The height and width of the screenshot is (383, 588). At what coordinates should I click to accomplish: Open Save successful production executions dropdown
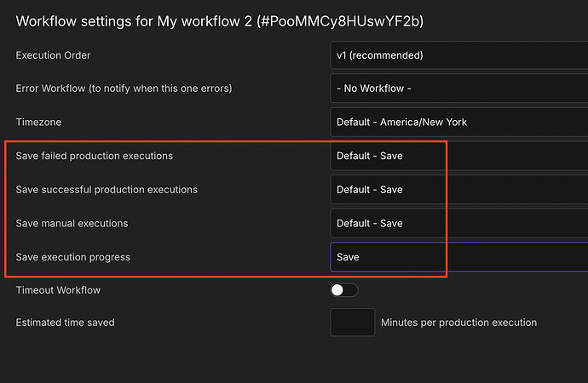pos(458,189)
